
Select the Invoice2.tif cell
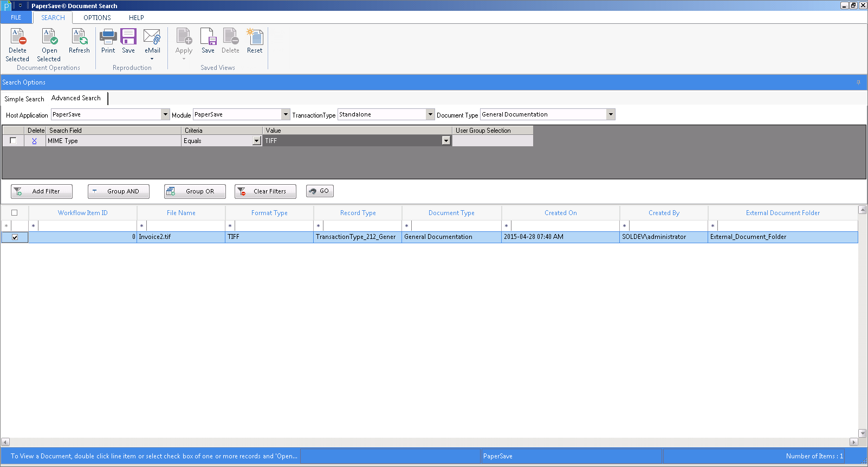[x=181, y=237]
